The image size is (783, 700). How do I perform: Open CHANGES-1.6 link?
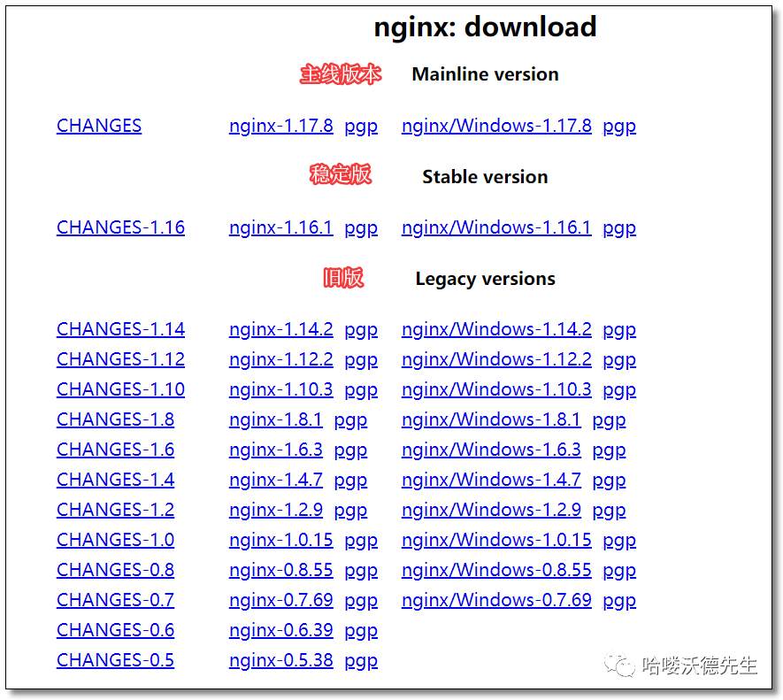[115, 450]
